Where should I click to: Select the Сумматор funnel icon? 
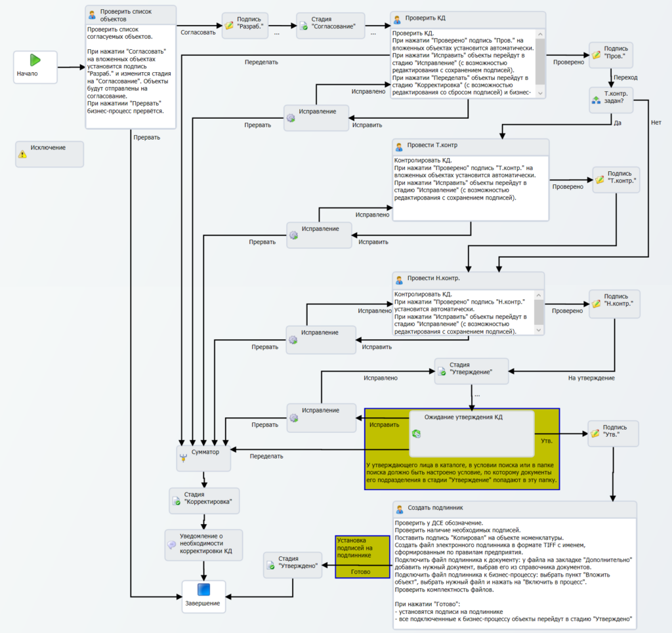pos(184,458)
